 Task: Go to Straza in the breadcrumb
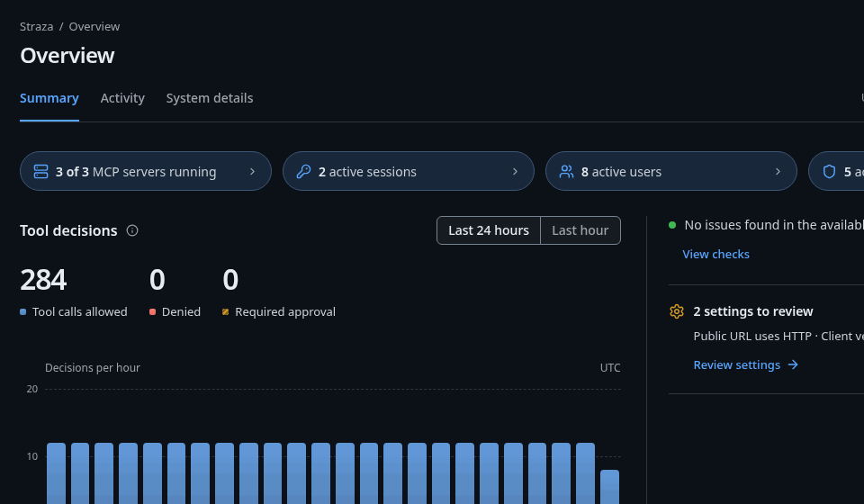click(x=36, y=26)
